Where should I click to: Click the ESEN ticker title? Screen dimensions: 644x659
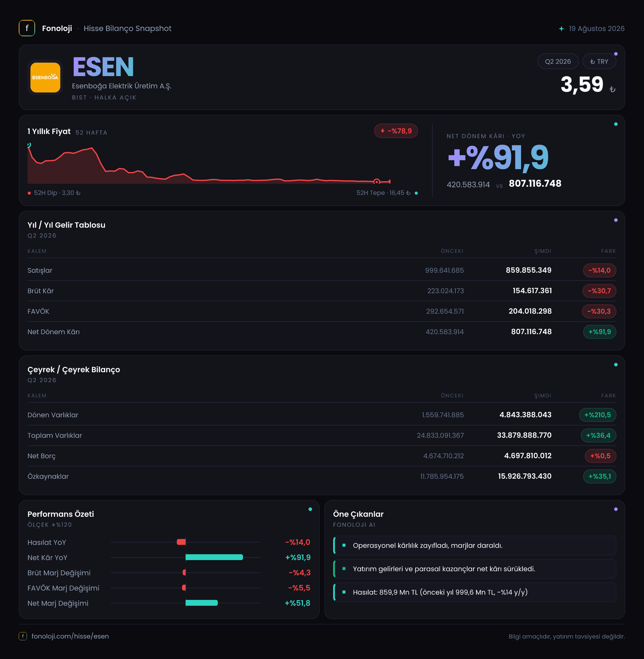[103, 67]
